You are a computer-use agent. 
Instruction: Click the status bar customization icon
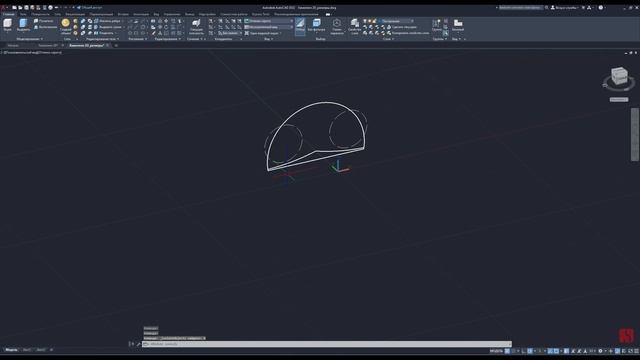(x=636, y=351)
